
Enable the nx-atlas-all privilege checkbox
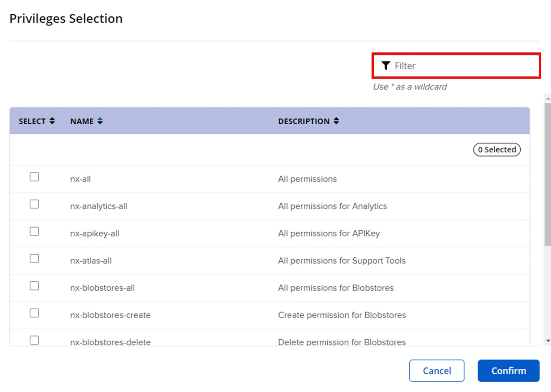click(x=35, y=259)
